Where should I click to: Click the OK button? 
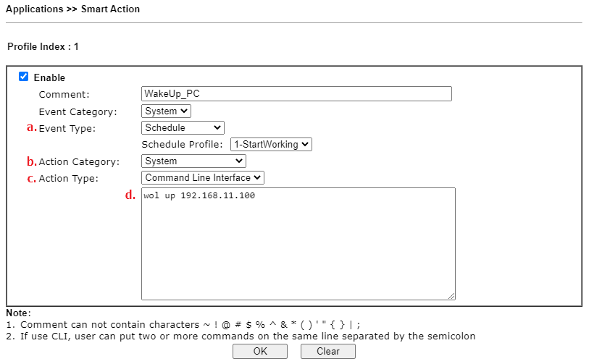(x=260, y=351)
